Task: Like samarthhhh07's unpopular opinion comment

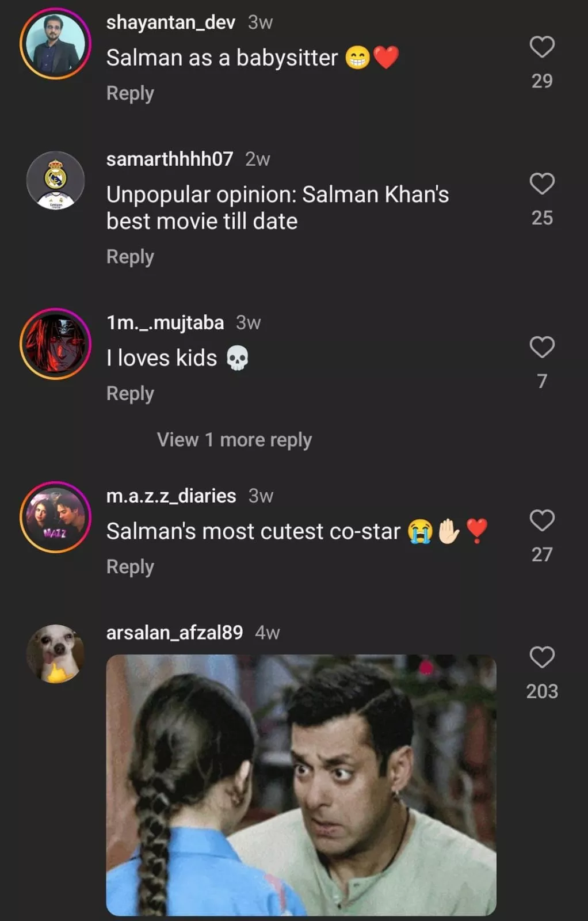Action: tap(541, 184)
